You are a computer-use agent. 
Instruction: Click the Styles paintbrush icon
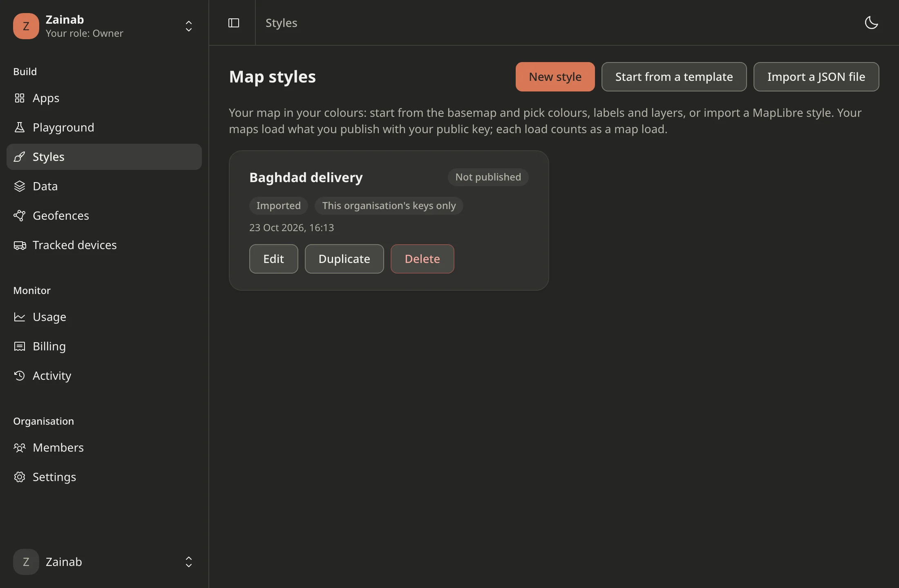pos(20,157)
